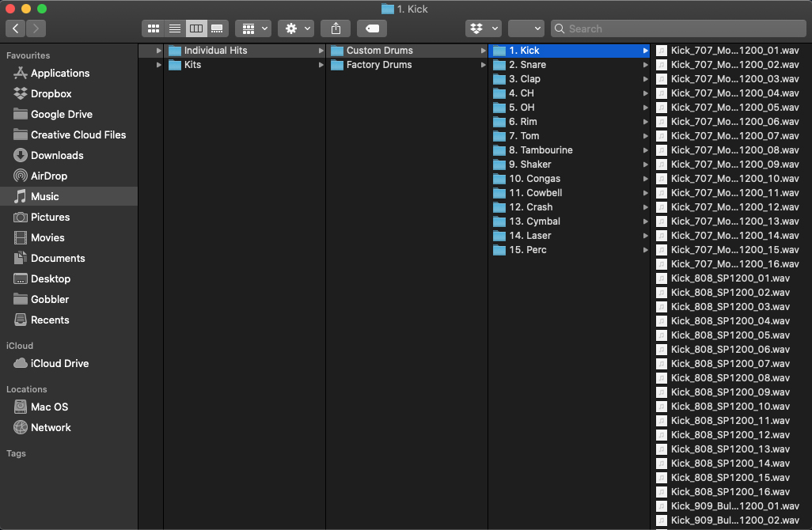The width and height of the screenshot is (812, 530).
Task: Select the 12. Crash folder
Action: coord(568,207)
